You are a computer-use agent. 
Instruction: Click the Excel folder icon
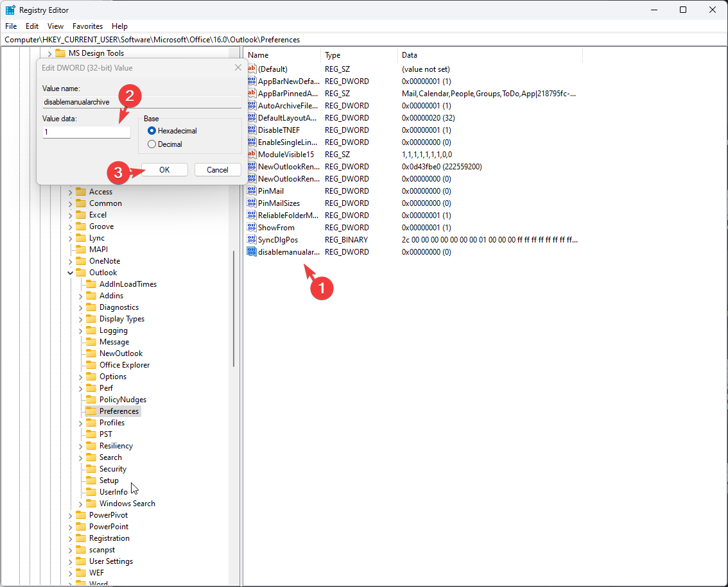point(82,215)
